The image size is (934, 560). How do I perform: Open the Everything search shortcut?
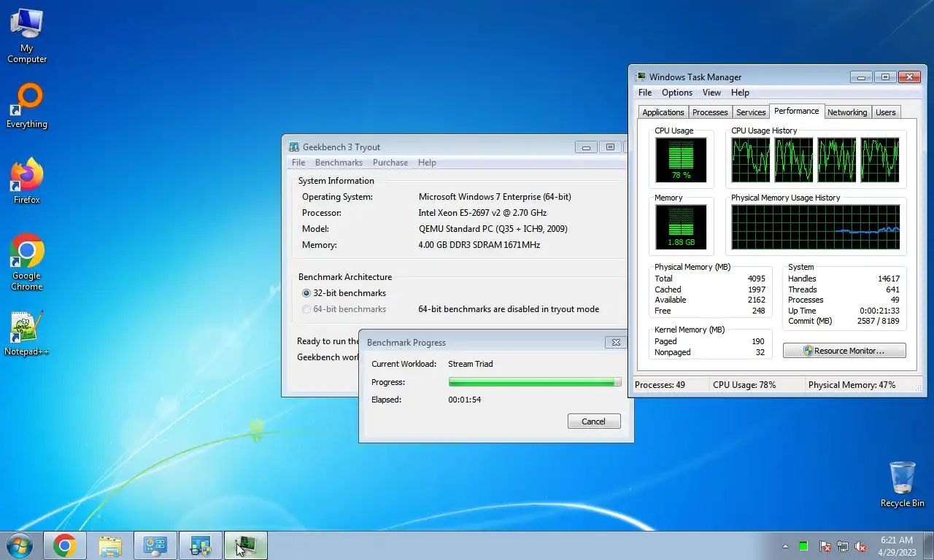[x=27, y=106]
